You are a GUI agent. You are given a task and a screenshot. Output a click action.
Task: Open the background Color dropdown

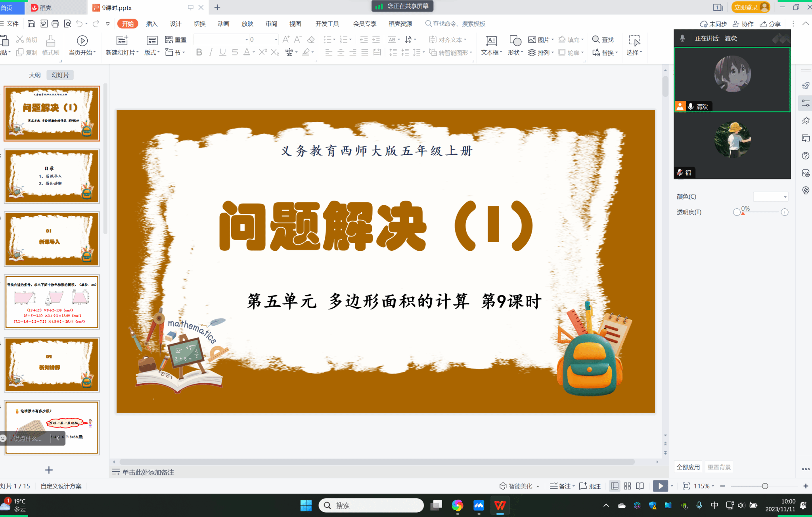click(x=770, y=197)
